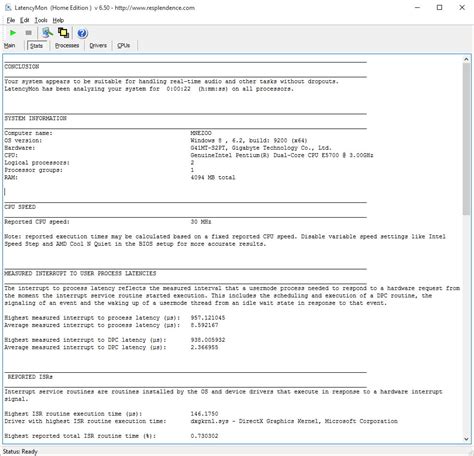
Task: Click the dxgkrnl.sys DirectX Graphics Kernel driver entry
Action: click(x=294, y=421)
